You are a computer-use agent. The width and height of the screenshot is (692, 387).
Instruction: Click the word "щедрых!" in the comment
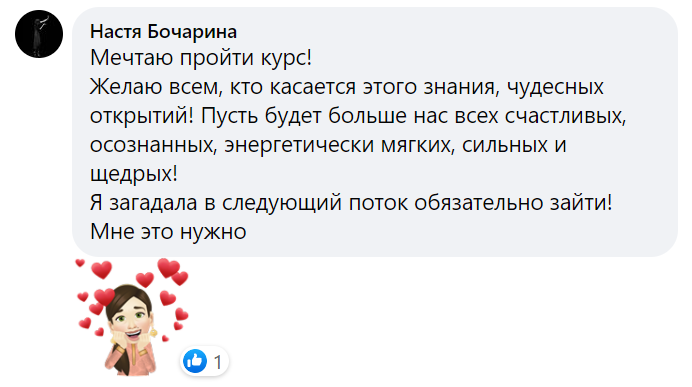pos(134,174)
